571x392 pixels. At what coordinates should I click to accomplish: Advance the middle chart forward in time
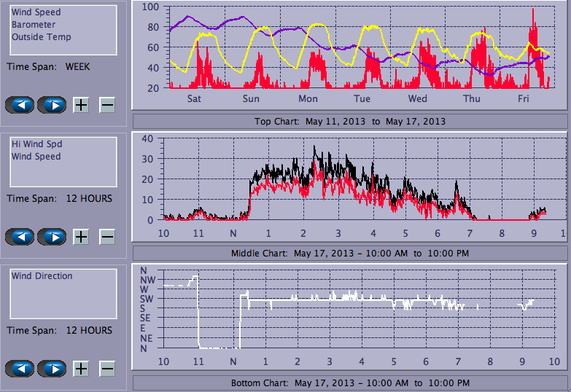coord(52,237)
